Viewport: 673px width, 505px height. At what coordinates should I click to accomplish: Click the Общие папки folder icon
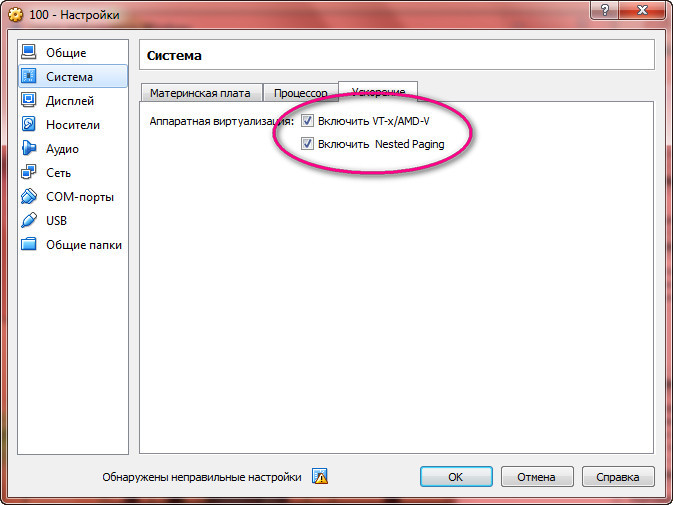[29, 244]
